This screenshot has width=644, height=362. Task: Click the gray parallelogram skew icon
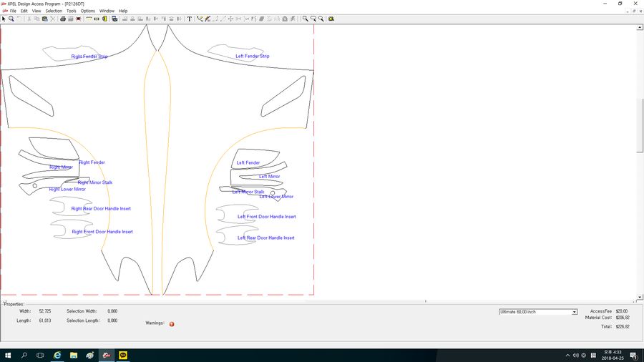point(261,19)
